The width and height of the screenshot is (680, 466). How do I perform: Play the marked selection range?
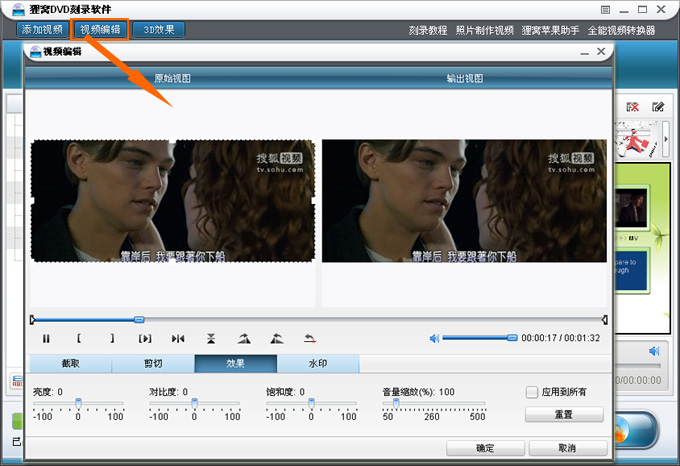click(145, 339)
